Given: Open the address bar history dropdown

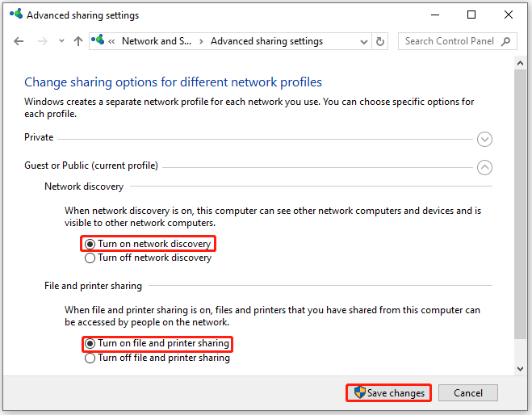Looking at the screenshot, I should point(365,41).
